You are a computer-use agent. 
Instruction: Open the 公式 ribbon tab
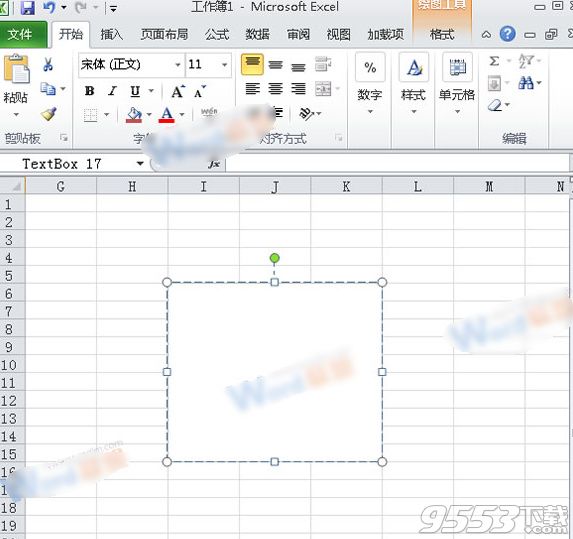tap(217, 35)
